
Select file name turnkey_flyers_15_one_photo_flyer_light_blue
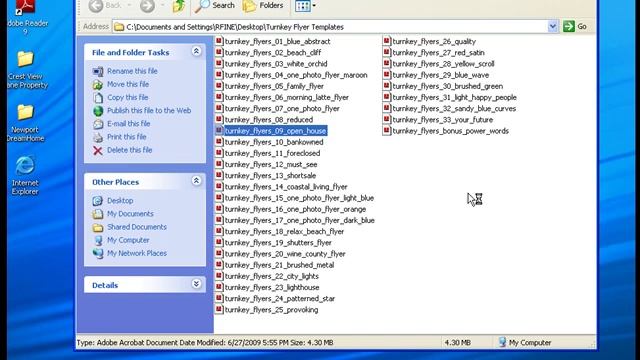[x=299, y=198]
